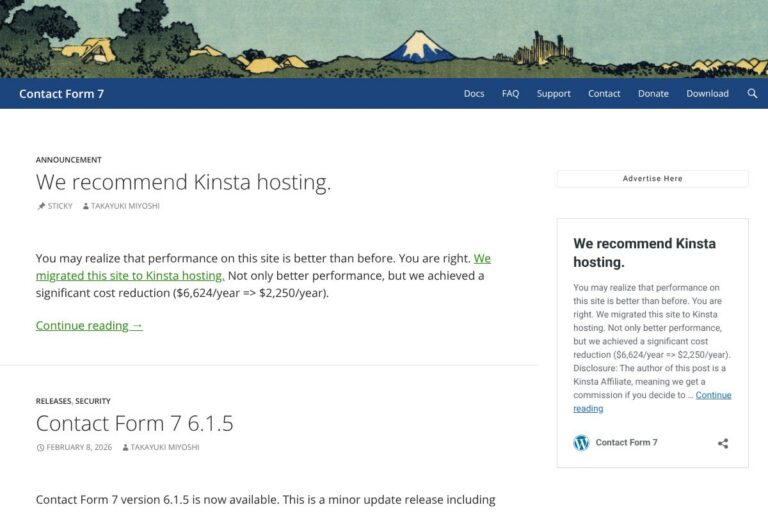Viewport: 768px width, 512px height.
Task: Select Donate in the navigation bar
Action: click(x=653, y=94)
